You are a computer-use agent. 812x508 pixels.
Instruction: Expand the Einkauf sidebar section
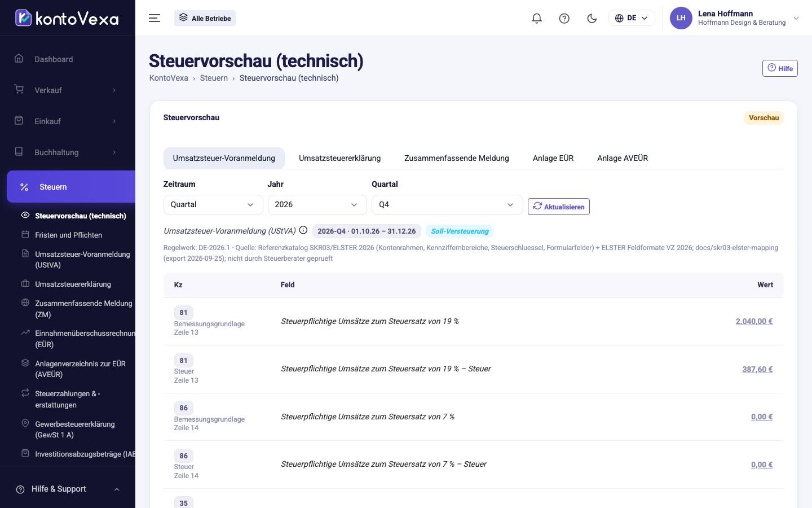[x=68, y=121]
